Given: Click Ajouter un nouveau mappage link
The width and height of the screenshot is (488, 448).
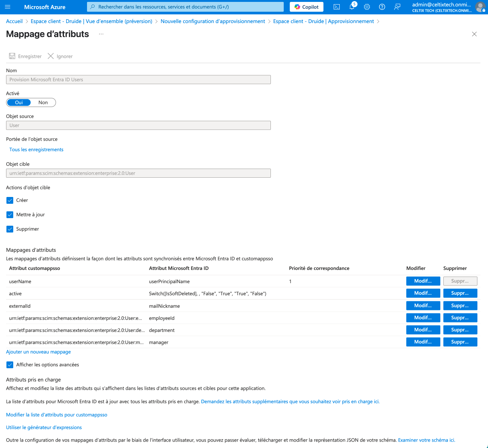Looking at the screenshot, I should pyautogui.click(x=38, y=352).
